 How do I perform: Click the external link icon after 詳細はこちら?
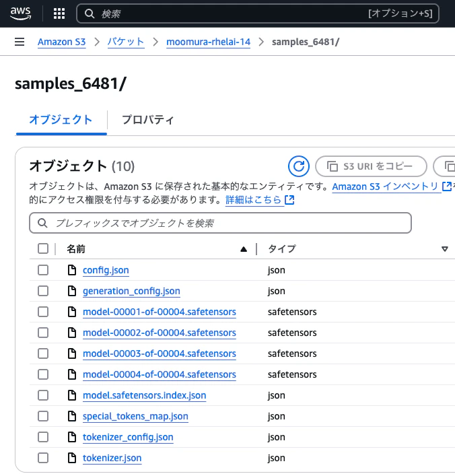(x=289, y=200)
